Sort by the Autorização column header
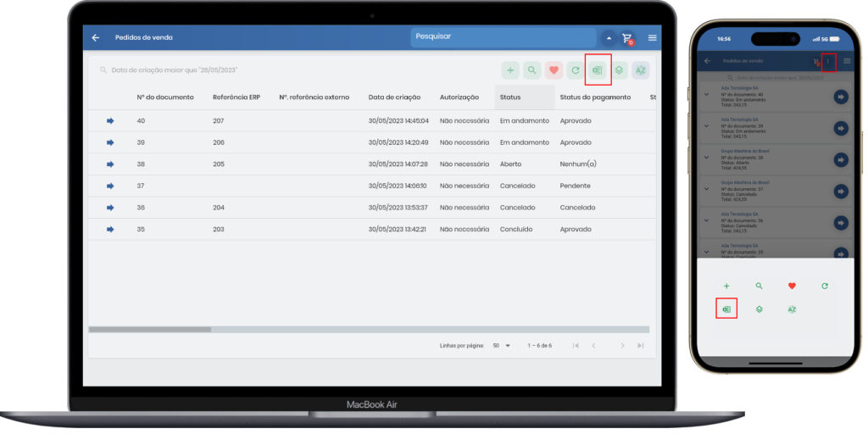Screen dimensions: 868x434 click(x=459, y=97)
